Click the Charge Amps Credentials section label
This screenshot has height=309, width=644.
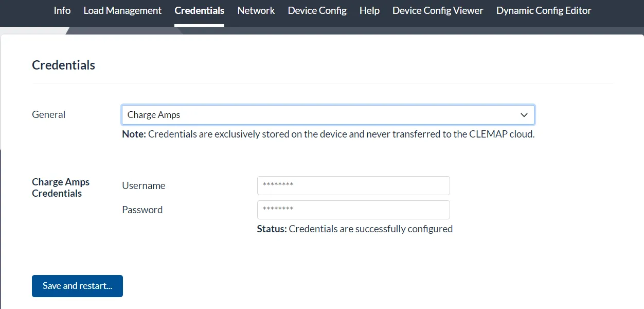click(x=61, y=188)
